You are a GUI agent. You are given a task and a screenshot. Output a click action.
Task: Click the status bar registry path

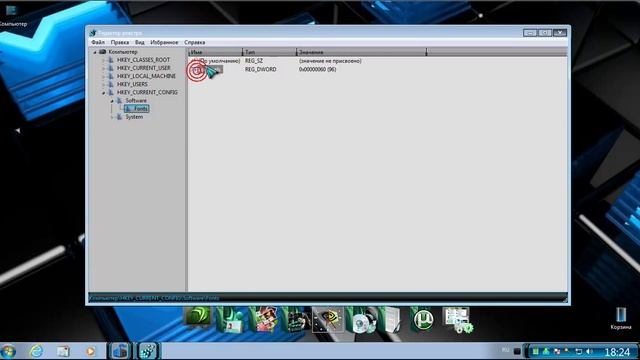[154, 298]
